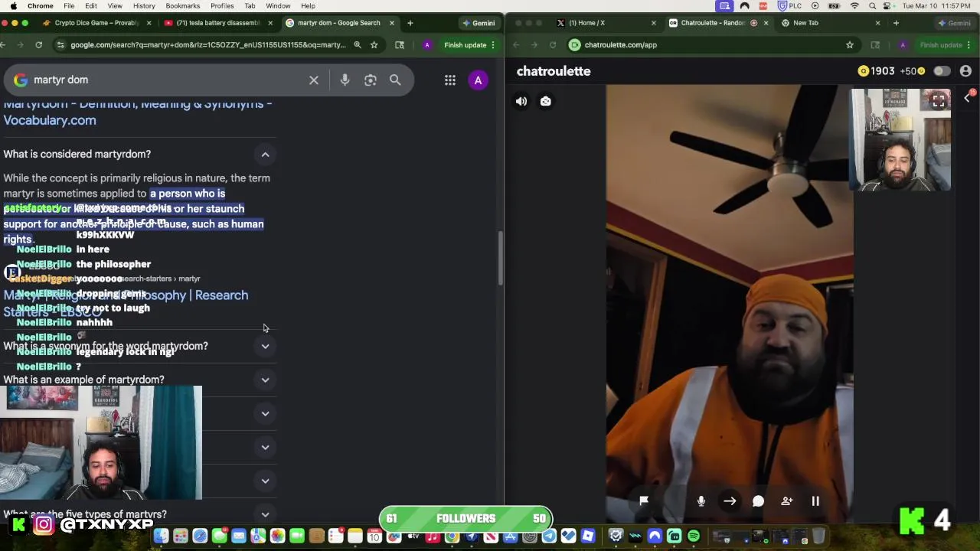Screen dimensions: 980x551
Task: Mute audio with Chatroulette speaker icon
Action: [521, 101]
